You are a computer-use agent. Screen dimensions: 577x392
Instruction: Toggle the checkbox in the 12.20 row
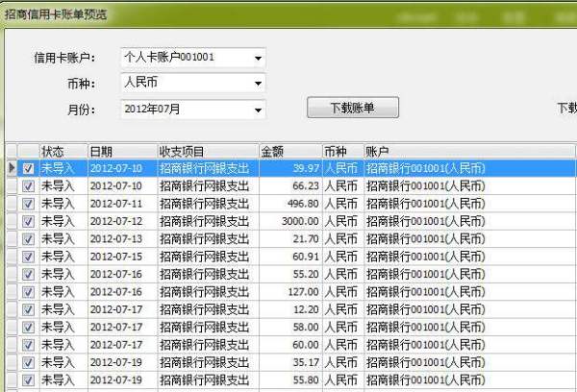(x=28, y=309)
